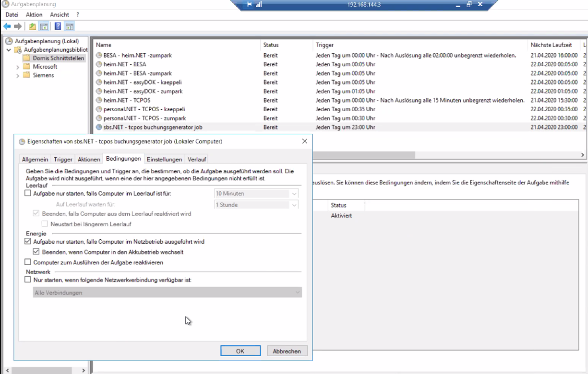Switch to the Trigger tab
The width and height of the screenshot is (588, 374).
pos(63,160)
